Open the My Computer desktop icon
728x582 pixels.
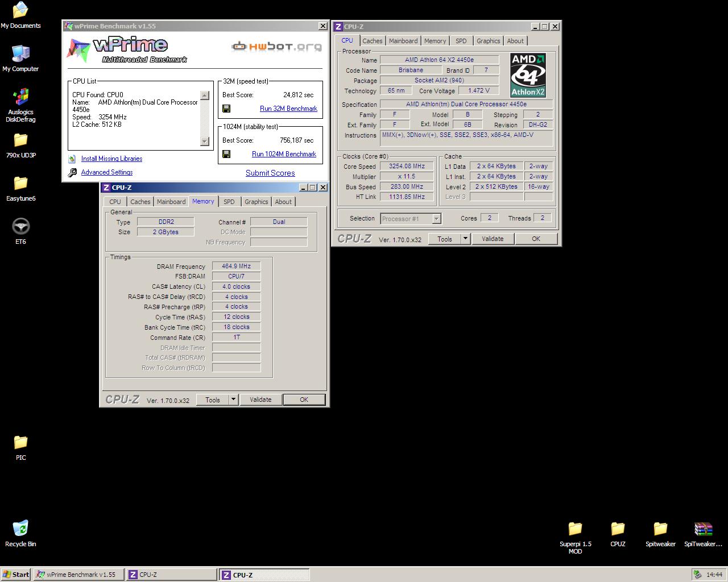(20, 59)
